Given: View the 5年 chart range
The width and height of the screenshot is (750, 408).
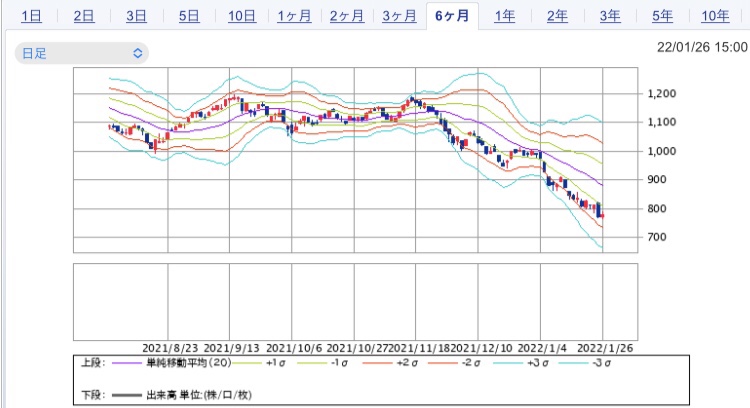Looking at the screenshot, I should tap(662, 16).
